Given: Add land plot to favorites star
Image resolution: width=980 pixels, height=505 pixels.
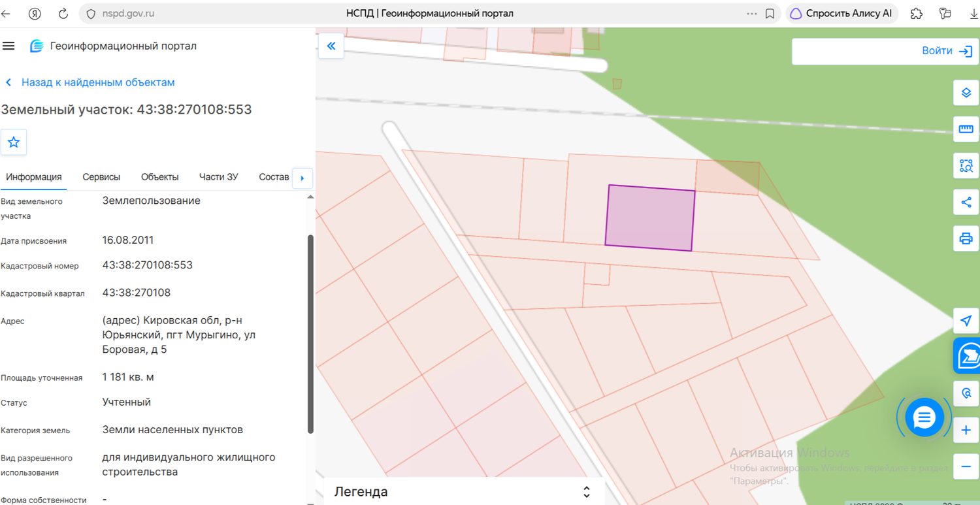Looking at the screenshot, I should [x=14, y=142].
